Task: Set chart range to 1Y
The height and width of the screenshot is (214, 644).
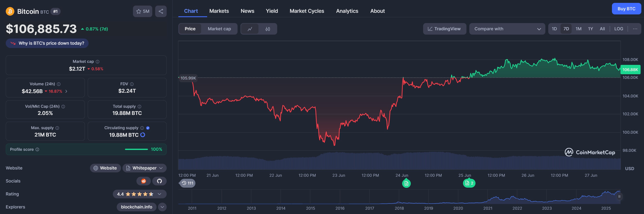Action: point(591,29)
